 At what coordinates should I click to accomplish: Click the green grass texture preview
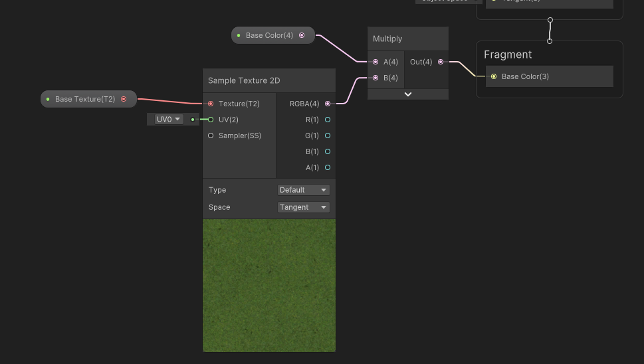tap(269, 286)
